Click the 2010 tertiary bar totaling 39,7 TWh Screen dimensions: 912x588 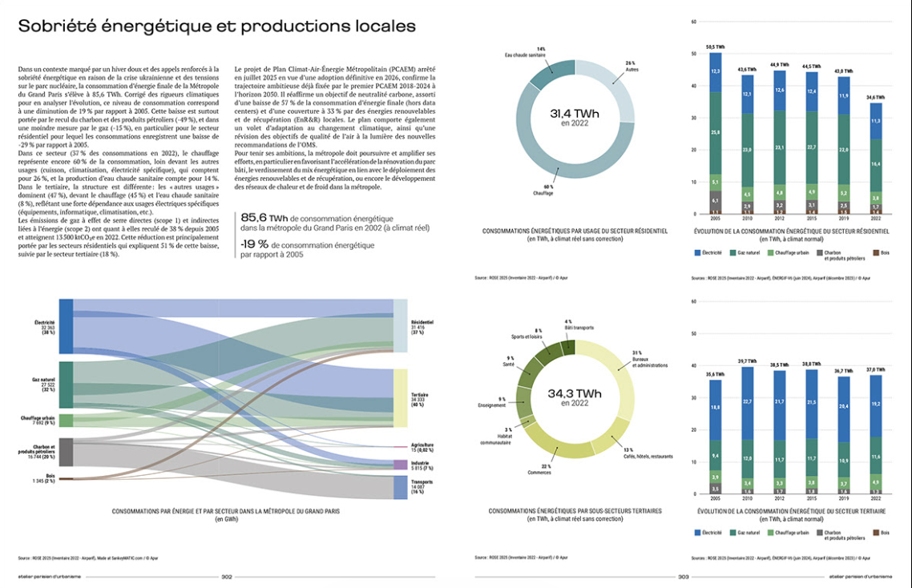click(x=747, y=430)
